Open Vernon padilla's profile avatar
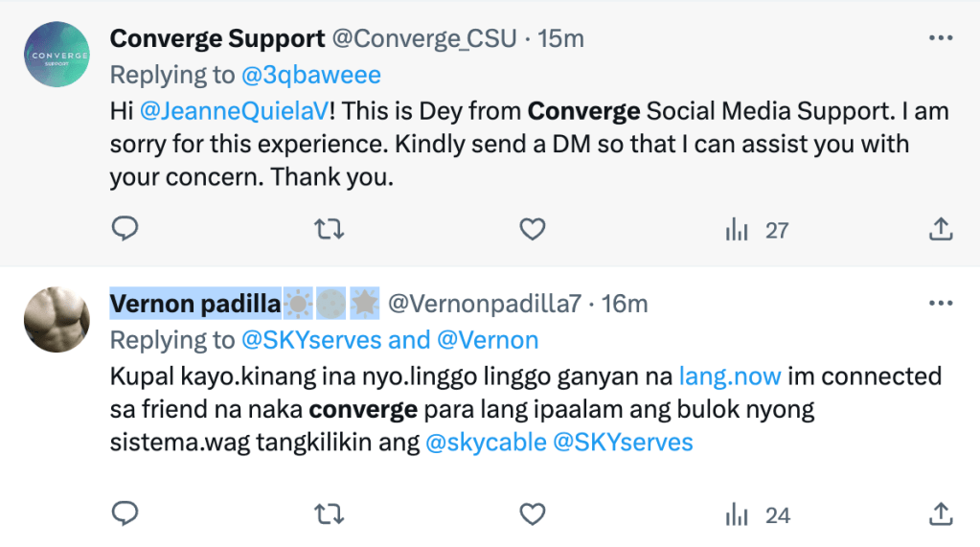Screen dimensions: 980x547 57,321
